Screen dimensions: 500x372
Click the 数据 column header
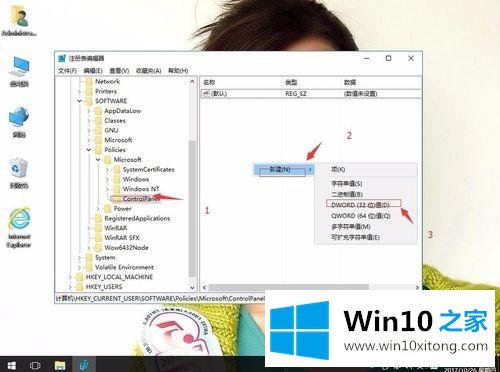pyautogui.click(x=381, y=82)
